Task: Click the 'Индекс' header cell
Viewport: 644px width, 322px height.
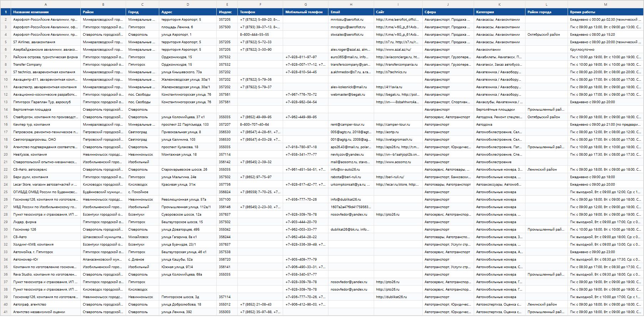Action: pyautogui.click(x=227, y=12)
